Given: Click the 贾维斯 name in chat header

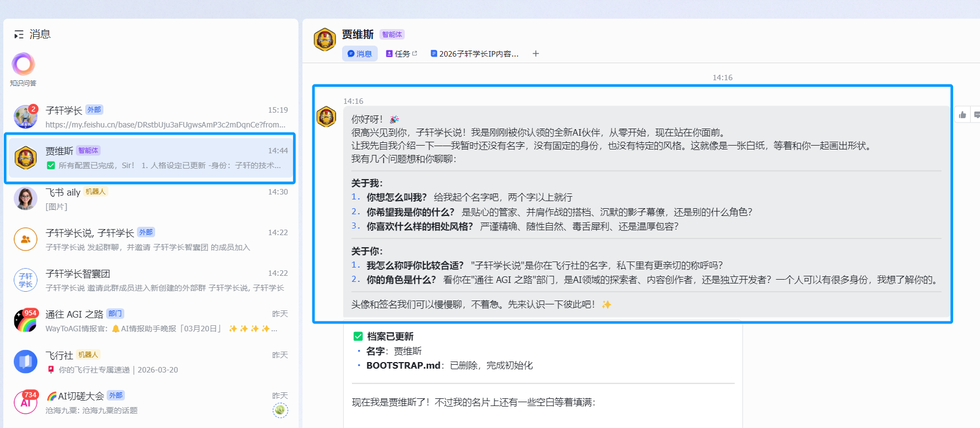Looking at the screenshot, I should [x=357, y=35].
